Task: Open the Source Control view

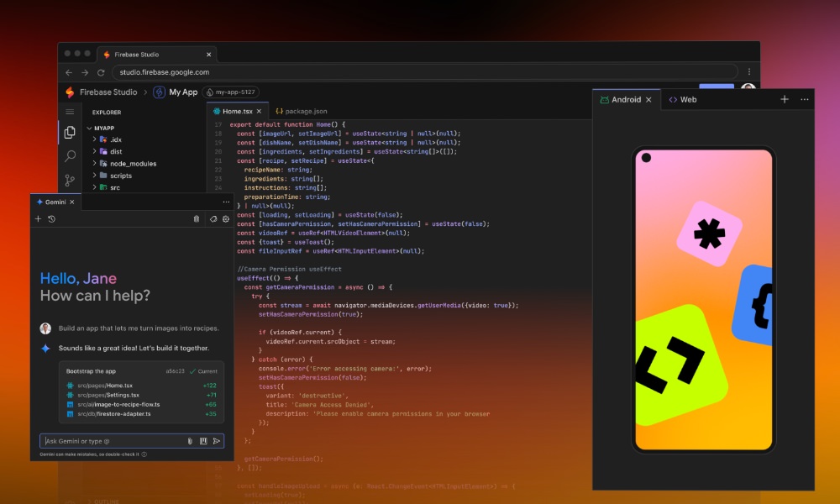Action: pyautogui.click(x=70, y=177)
